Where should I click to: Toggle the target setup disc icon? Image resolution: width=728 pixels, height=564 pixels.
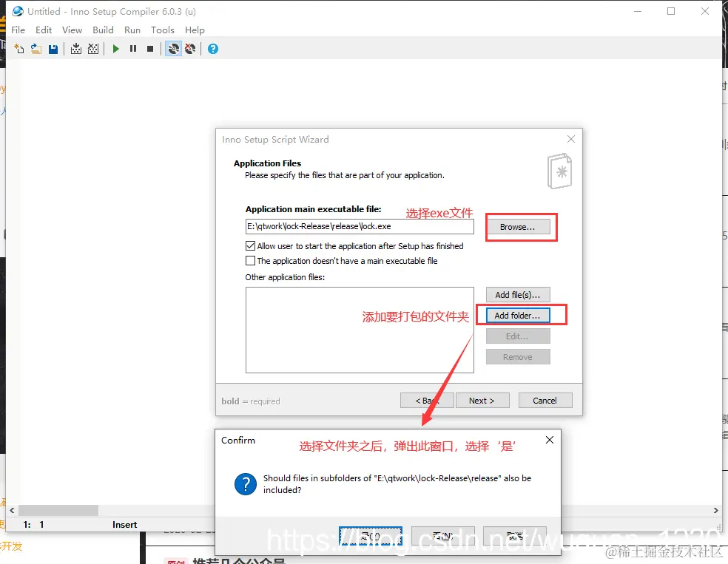click(x=174, y=49)
